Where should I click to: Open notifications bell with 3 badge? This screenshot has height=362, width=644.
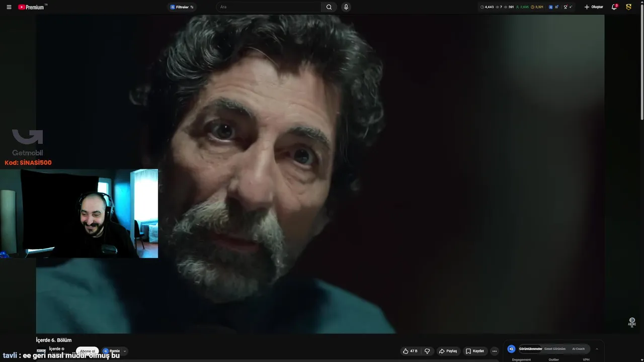pos(614,7)
